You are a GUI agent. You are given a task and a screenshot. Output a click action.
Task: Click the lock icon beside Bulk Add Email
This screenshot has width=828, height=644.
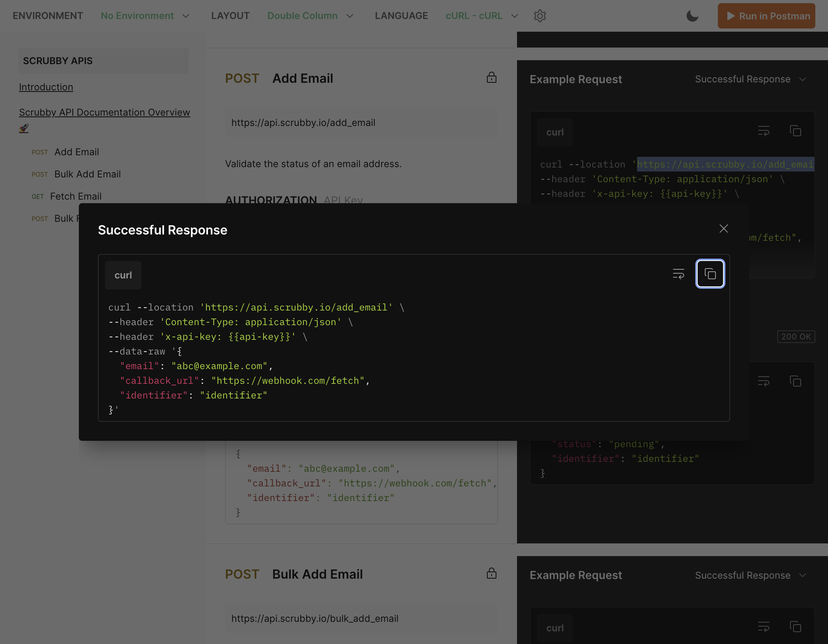pyautogui.click(x=491, y=574)
